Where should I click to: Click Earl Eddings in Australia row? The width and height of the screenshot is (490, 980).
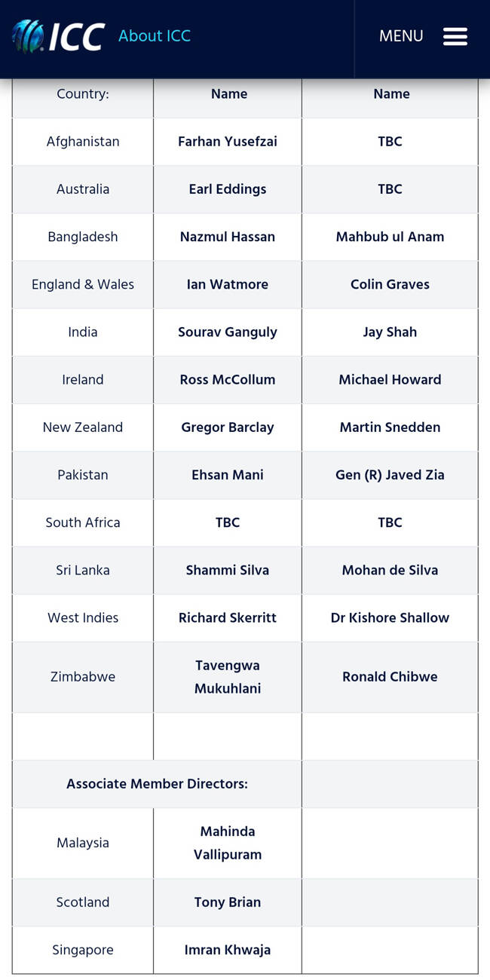pyautogui.click(x=228, y=188)
